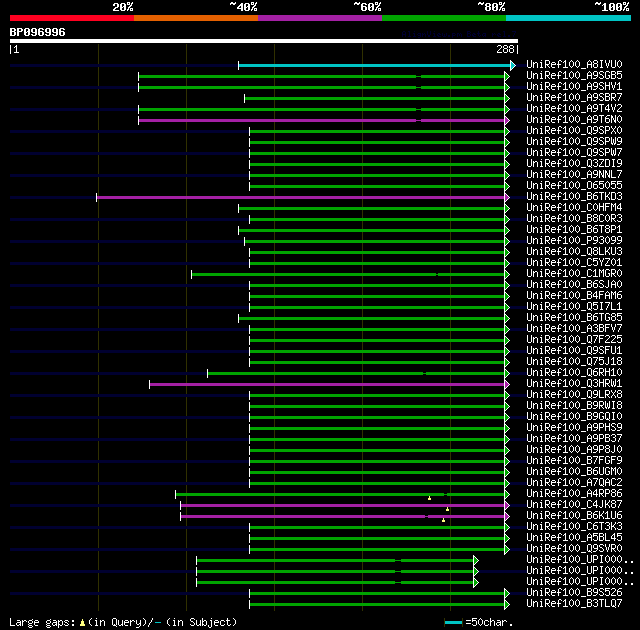
Task: Open hit UniRef100_A9SGB5
Action: 574,75
